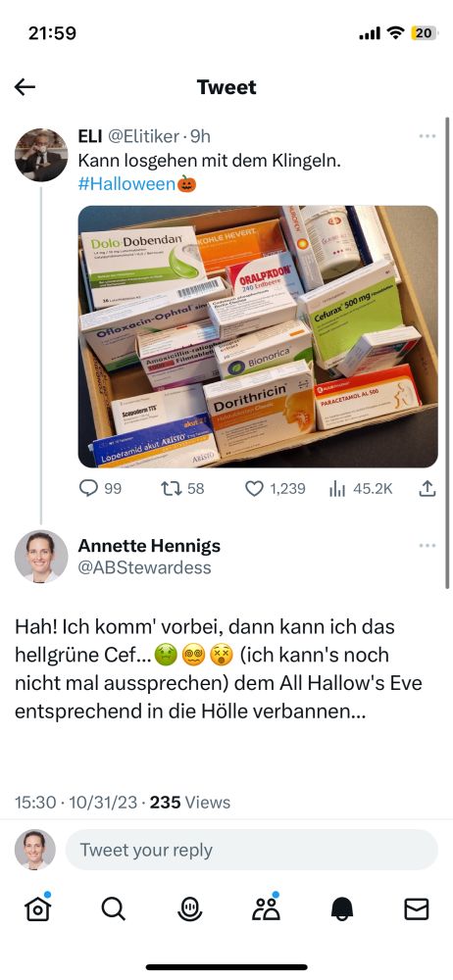Viewport: 453px width, 980px height.
Task: Open the Communities tab
Action: (x=266, y=908)
